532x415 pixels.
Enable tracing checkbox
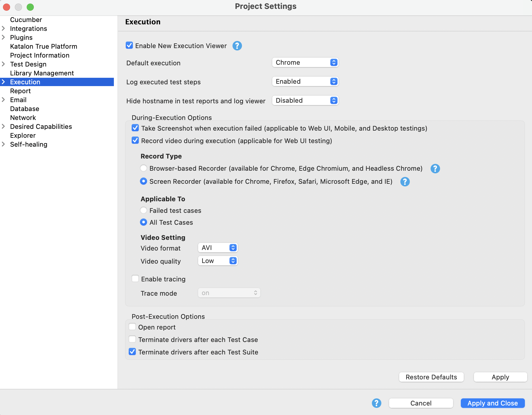pyautogui.click(x=135, y=279)
